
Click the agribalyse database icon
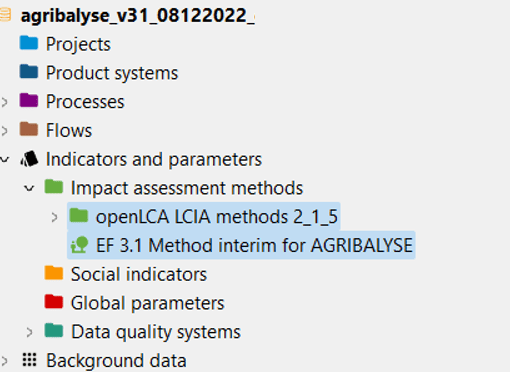tap(5, 15)
